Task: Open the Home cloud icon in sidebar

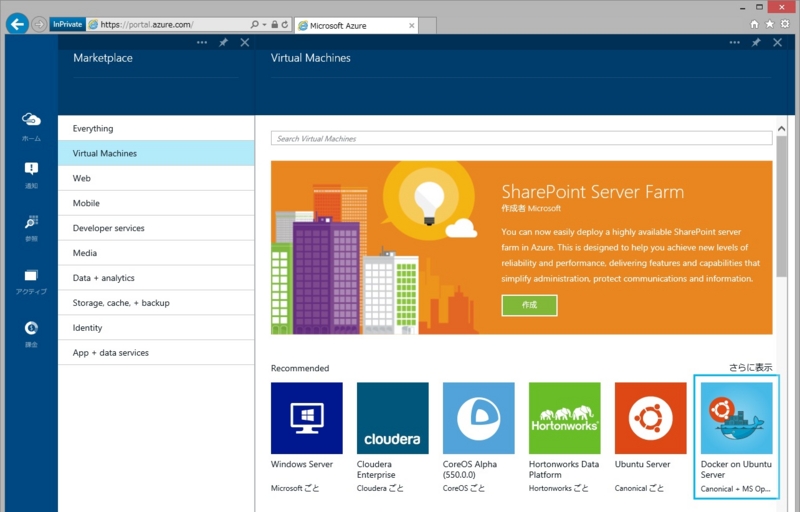Action: coord(31,120)
